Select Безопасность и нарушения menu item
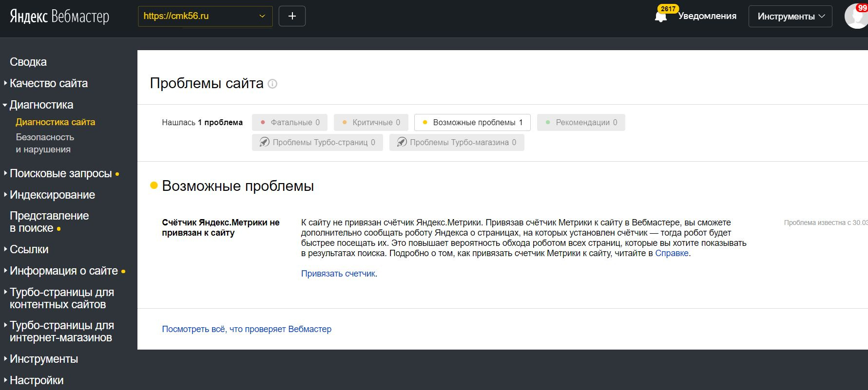This screenshot has width=868, height=390. coord(44,143)
